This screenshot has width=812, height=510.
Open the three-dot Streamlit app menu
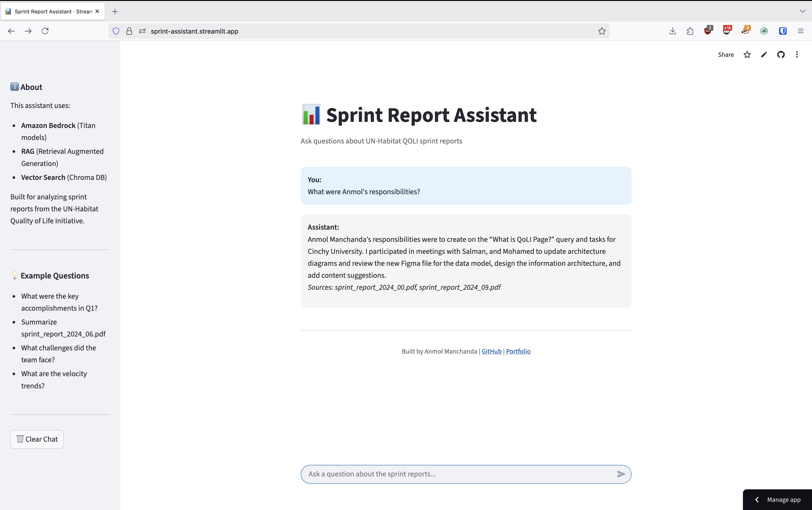pos(797,55)
